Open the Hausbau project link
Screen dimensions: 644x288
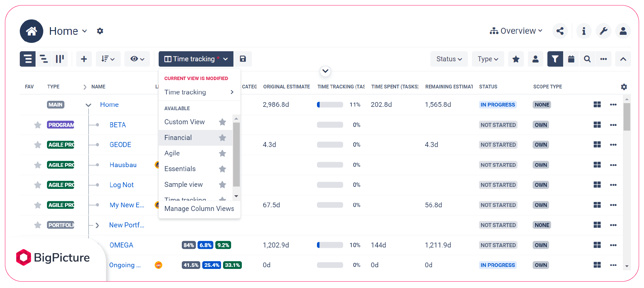tap(123, 165)
